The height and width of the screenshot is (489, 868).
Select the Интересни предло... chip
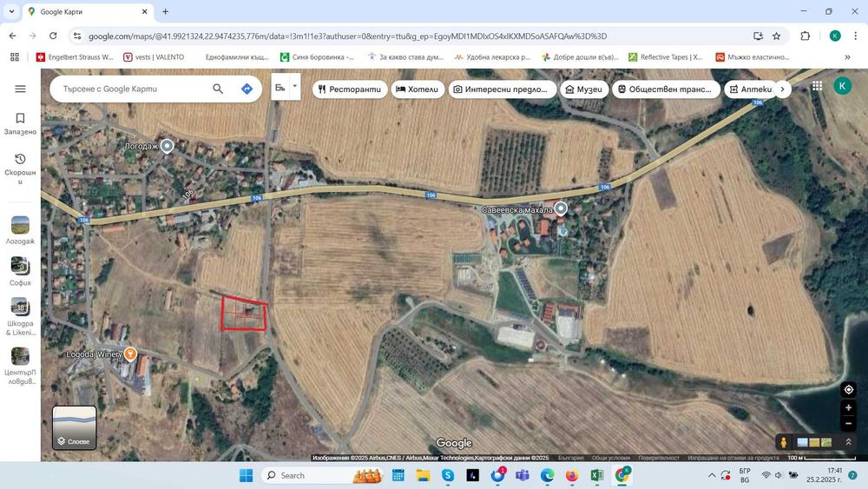(502, 89)
